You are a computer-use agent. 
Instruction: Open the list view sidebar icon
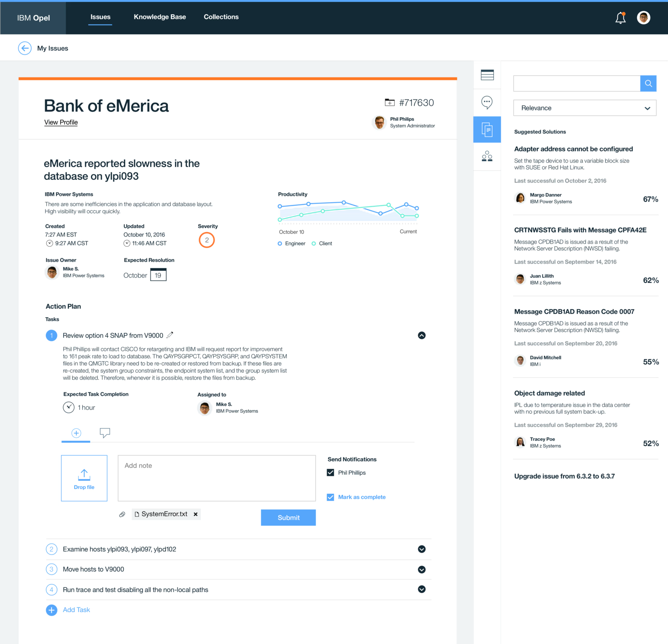click(x=487, y=75)
